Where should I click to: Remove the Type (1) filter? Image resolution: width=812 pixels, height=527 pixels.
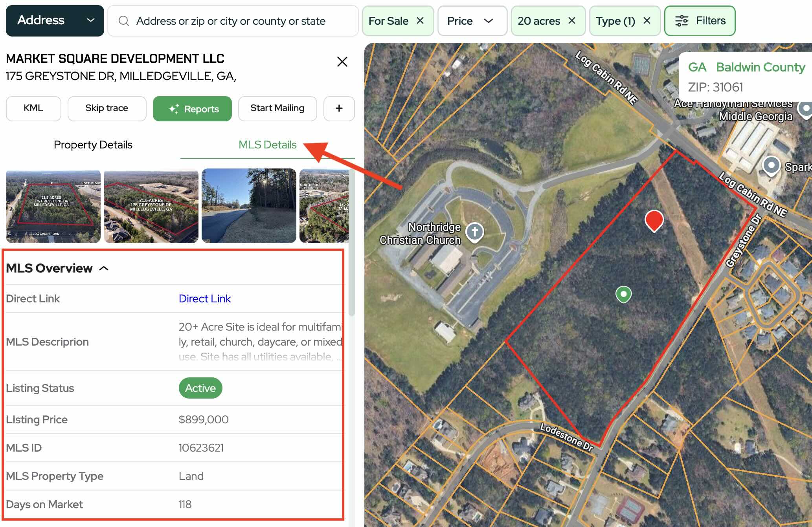[x=647, y=20]
